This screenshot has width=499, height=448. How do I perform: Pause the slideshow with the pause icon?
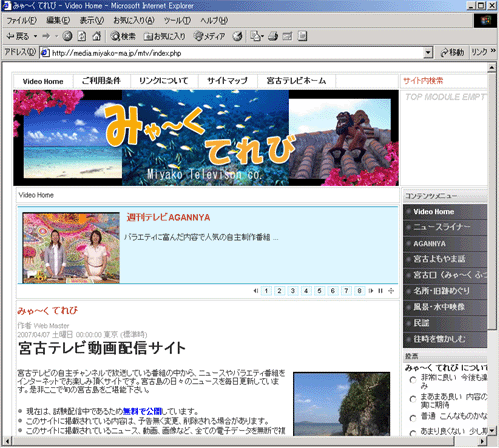click(x=380, y=291)
